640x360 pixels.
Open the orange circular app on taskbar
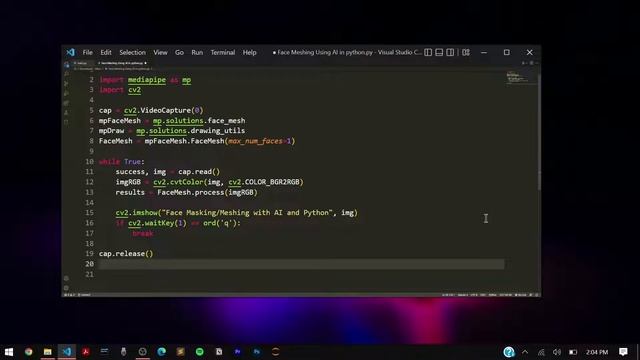276,351
